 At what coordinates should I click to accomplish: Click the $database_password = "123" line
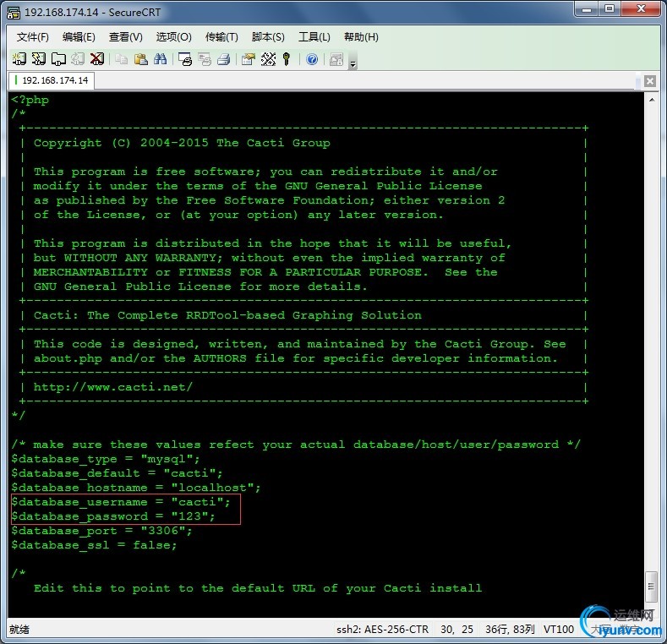[113, 516]
